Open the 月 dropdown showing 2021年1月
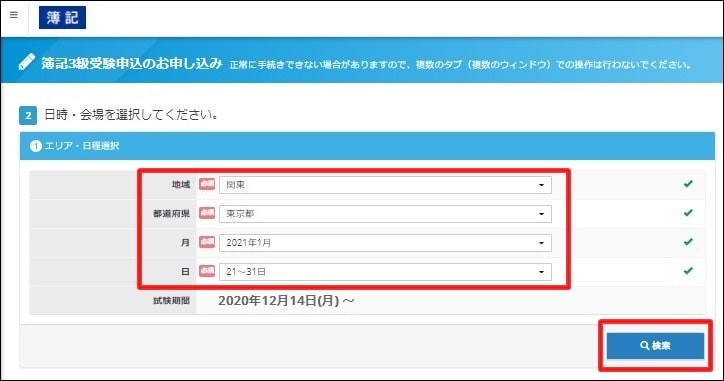 pyautogui.click(x=385, y=243)
